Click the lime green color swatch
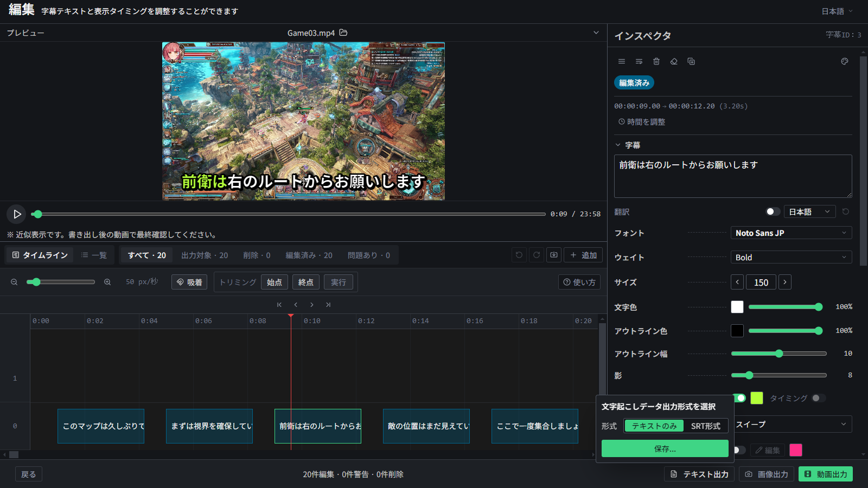This screenshot has width=868, height=488. tap(757, 398)
